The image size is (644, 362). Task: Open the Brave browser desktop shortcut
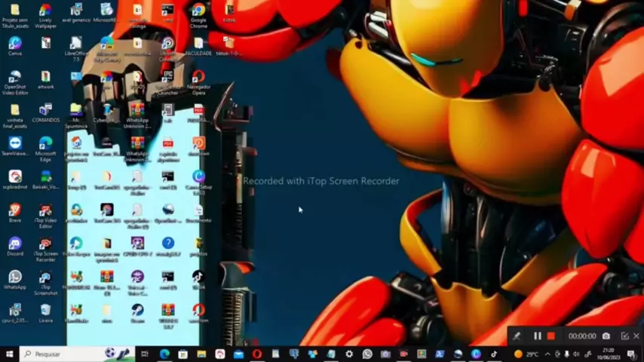coord(15,213)
